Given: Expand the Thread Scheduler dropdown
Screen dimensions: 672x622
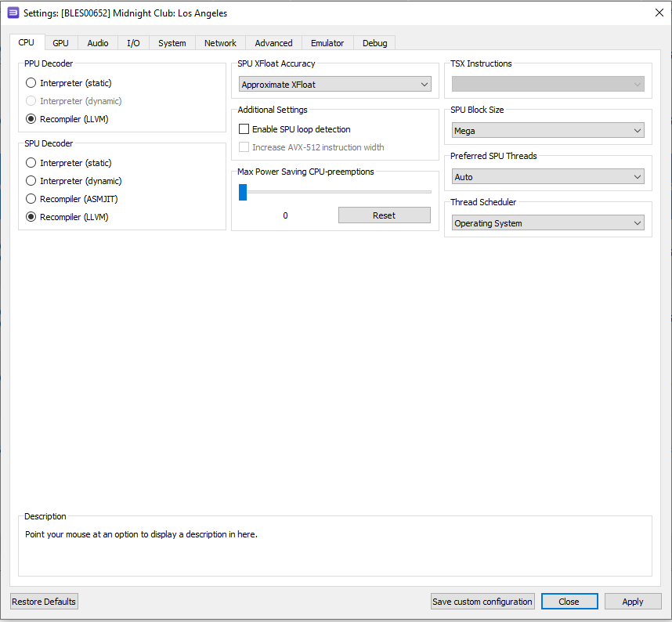Looking at the screenshot, I should coord(547,223).
